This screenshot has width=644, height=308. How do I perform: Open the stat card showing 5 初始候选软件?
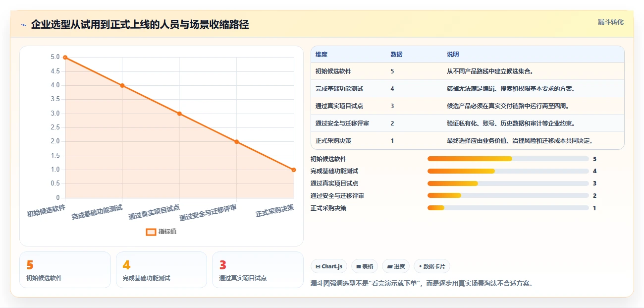click(65, 270)
